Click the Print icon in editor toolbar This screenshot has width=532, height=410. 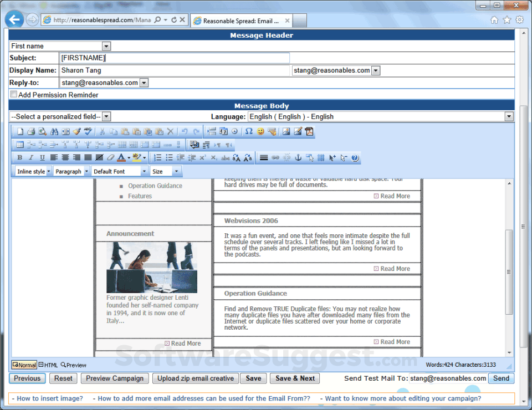click(31, 131)
